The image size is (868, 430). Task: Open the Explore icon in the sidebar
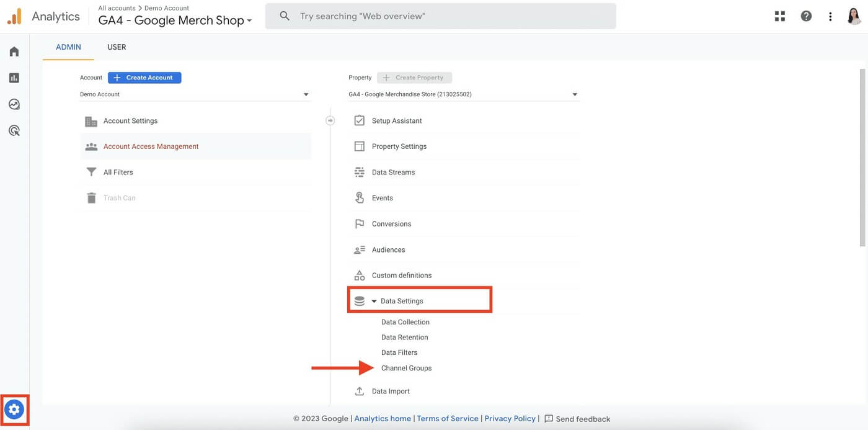click(11, 102)
